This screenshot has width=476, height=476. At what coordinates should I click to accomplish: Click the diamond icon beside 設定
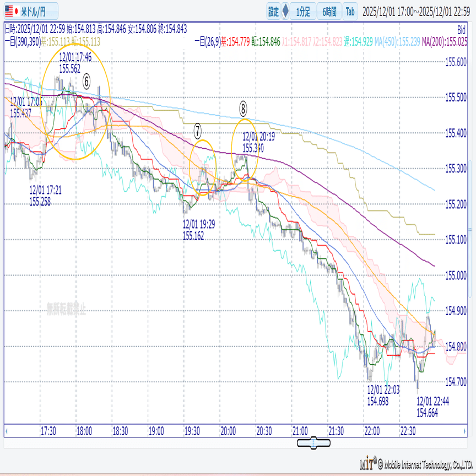tap(285, 12)
